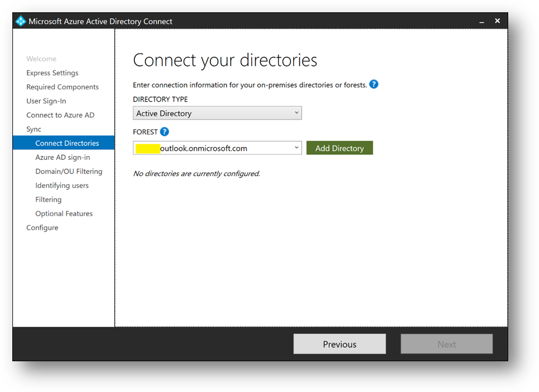Open the Identifying users step
Image resolution: width=539 pixels, height=392 pixels.
pos(62,186)
